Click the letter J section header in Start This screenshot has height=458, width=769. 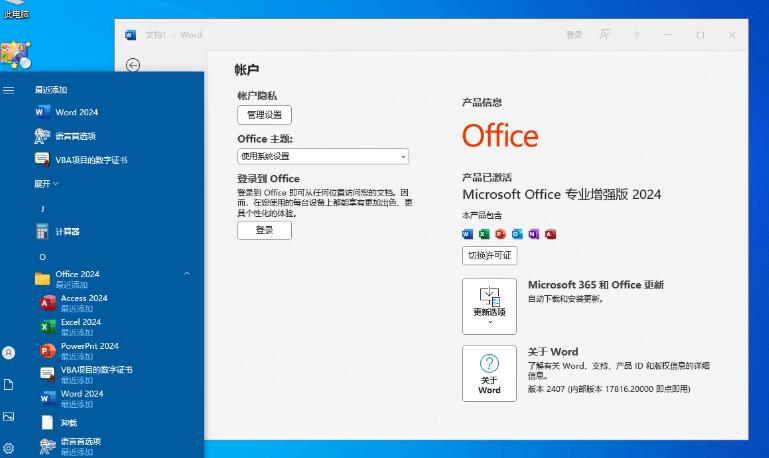pyautogui.click(x=43, y=209)
